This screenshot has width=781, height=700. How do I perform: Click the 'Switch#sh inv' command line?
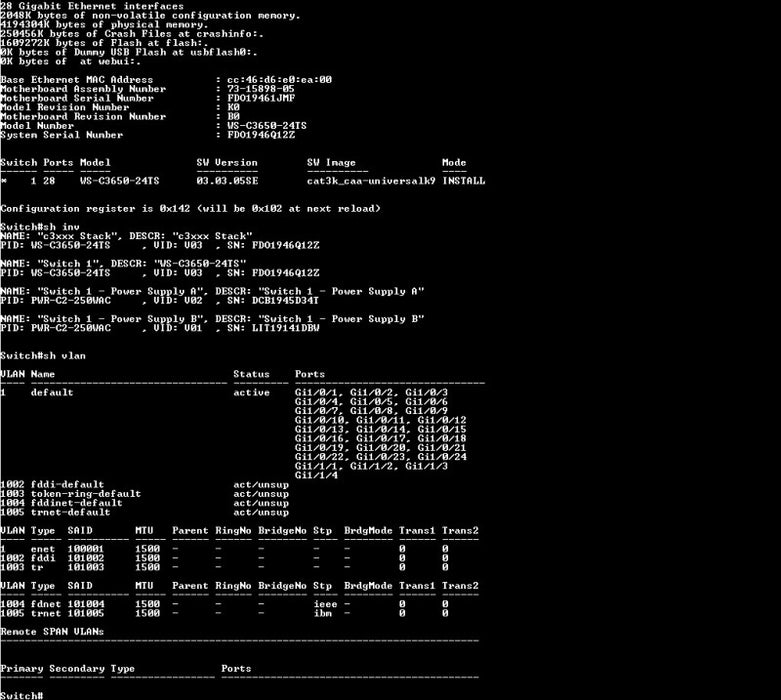click(x=40, y=227)
